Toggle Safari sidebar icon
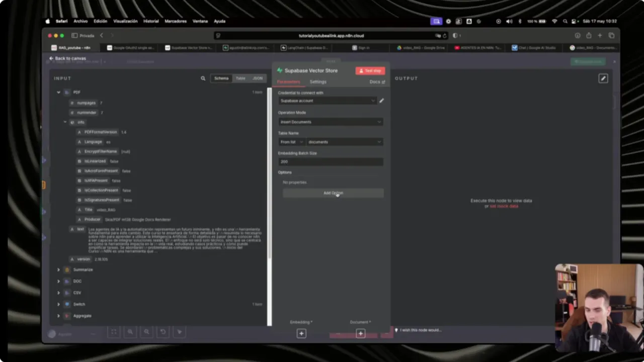This screenshot has height=362, width=644. [x=74, y=36]
